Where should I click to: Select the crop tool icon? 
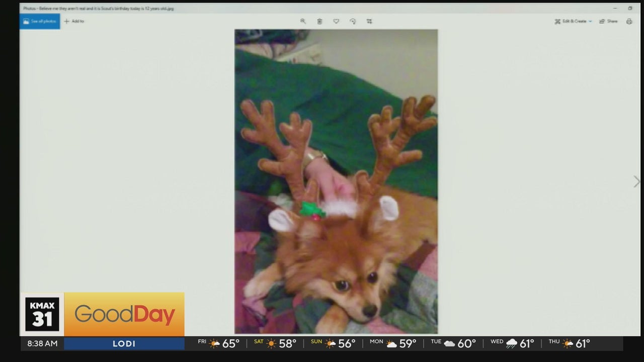point(369,21)
